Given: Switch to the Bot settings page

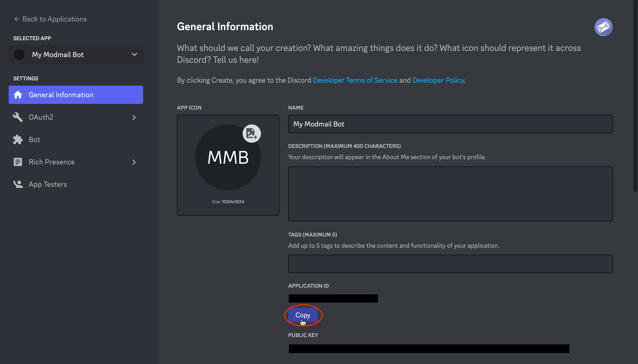Looking at the screenshot, I should coord(35,140).
